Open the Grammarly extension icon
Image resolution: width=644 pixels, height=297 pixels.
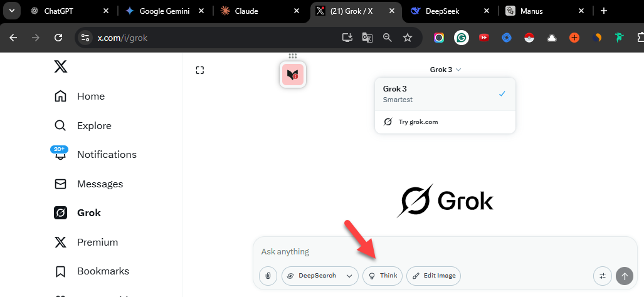(462, 38)
